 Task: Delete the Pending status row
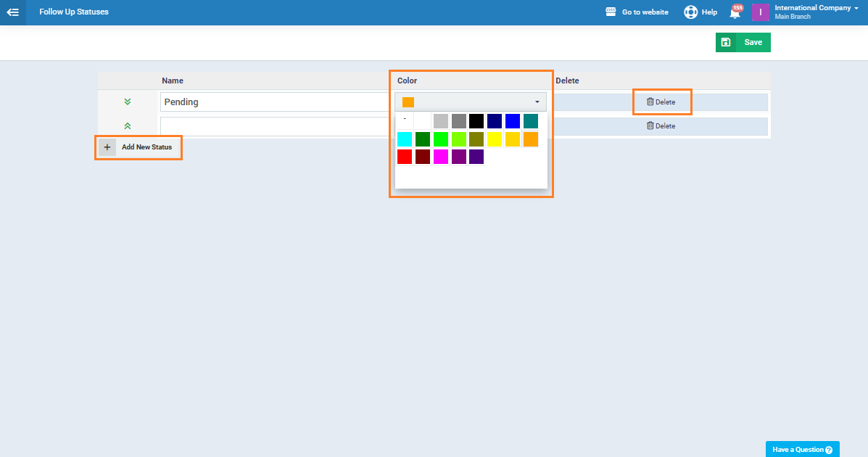(661, 102)
